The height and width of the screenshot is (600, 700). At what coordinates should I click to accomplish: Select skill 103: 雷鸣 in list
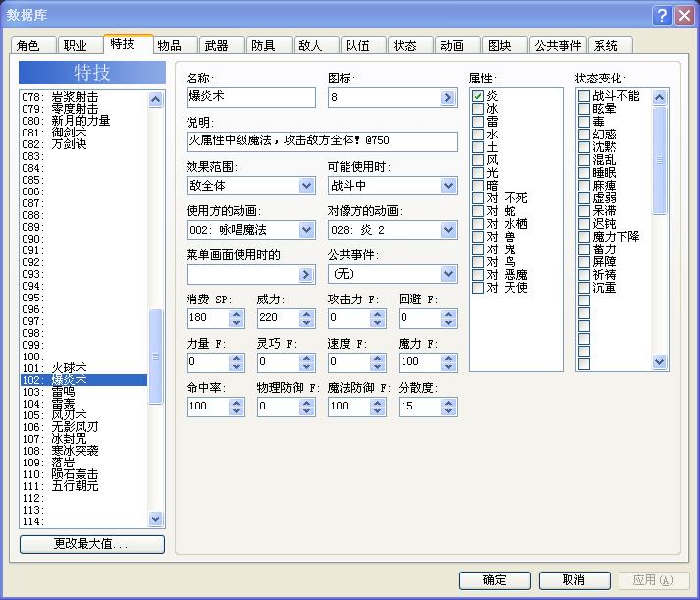[83, 392]
